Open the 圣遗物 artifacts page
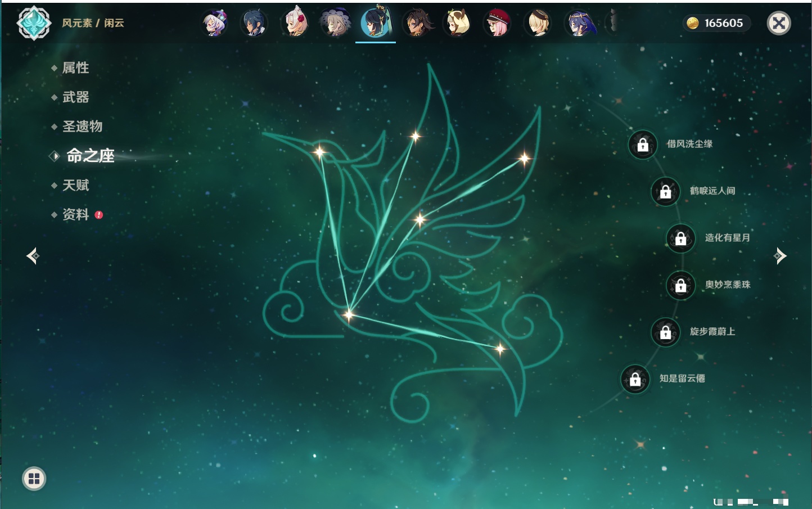Viewport: 812px width, 509px height. pos(82,127)
